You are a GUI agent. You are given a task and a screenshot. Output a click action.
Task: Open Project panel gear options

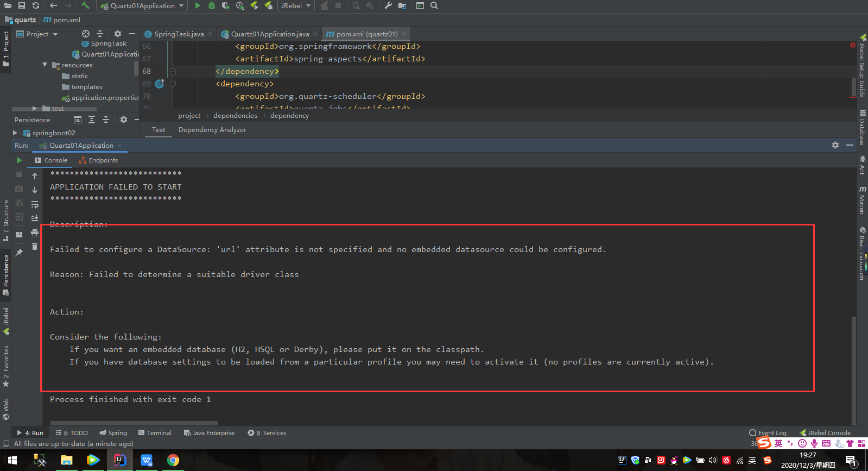[118, 34]
